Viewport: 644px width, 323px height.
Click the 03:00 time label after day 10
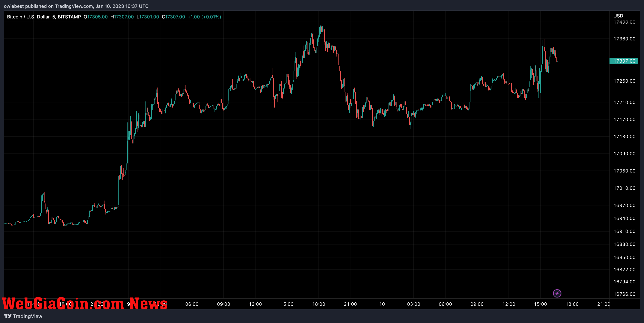pos(414,304)
